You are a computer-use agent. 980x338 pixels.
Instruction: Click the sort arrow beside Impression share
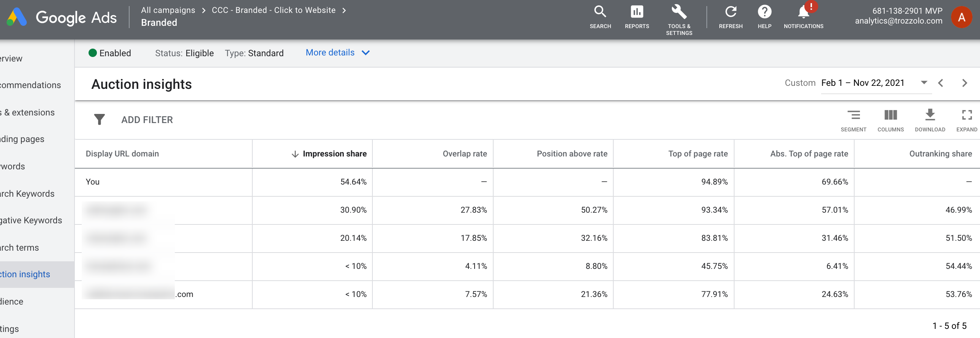point(295,154)
